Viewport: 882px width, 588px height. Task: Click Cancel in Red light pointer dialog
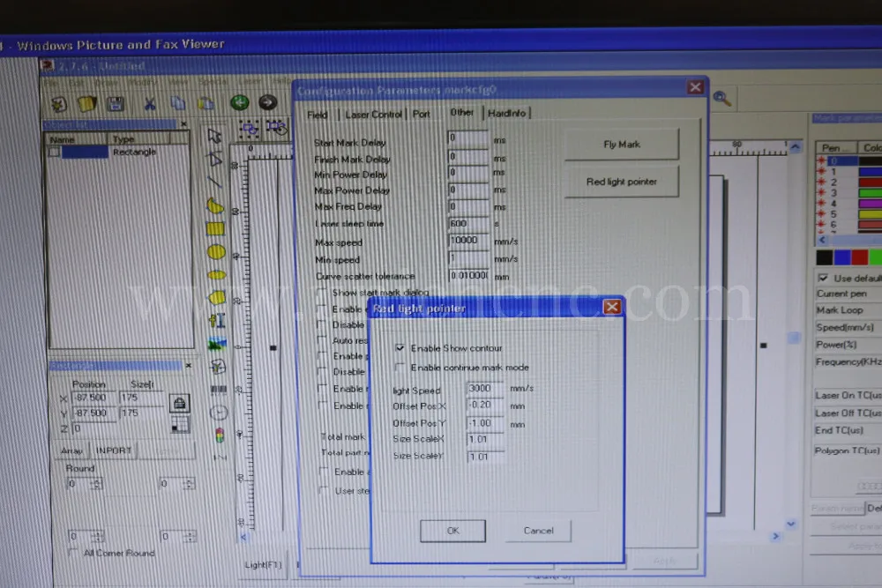click(538, 530)
